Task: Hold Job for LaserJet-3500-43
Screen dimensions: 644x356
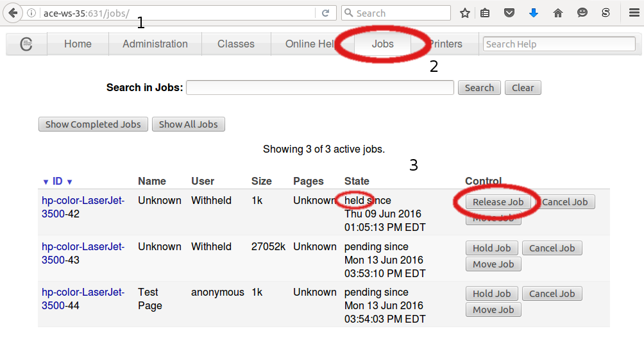Action: [x=491, y=248]
